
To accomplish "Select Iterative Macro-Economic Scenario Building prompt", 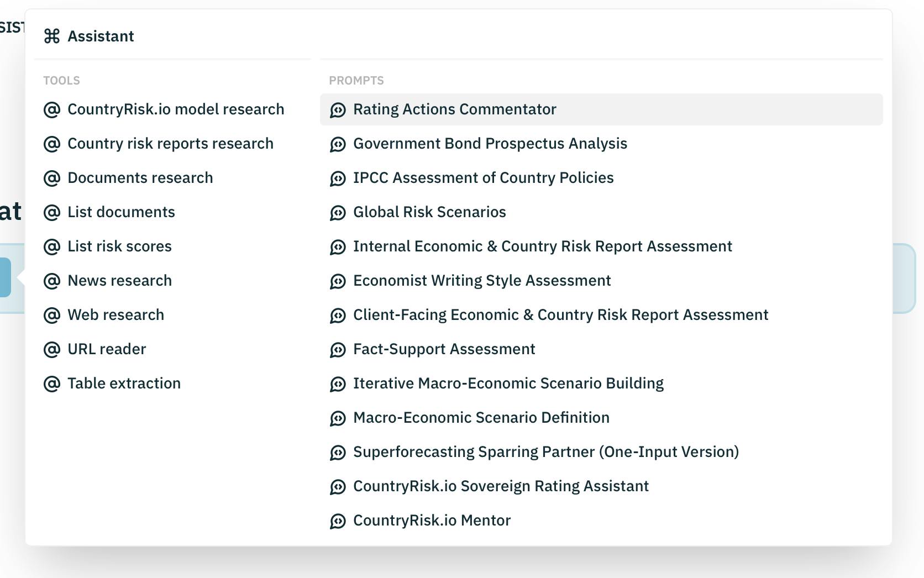I will 508,383.
